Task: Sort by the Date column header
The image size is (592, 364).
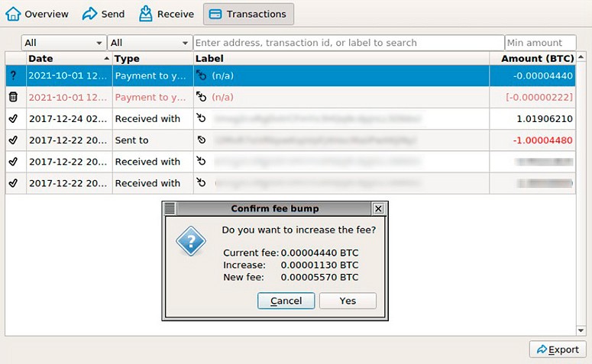Action: click(x=69, y=59)
